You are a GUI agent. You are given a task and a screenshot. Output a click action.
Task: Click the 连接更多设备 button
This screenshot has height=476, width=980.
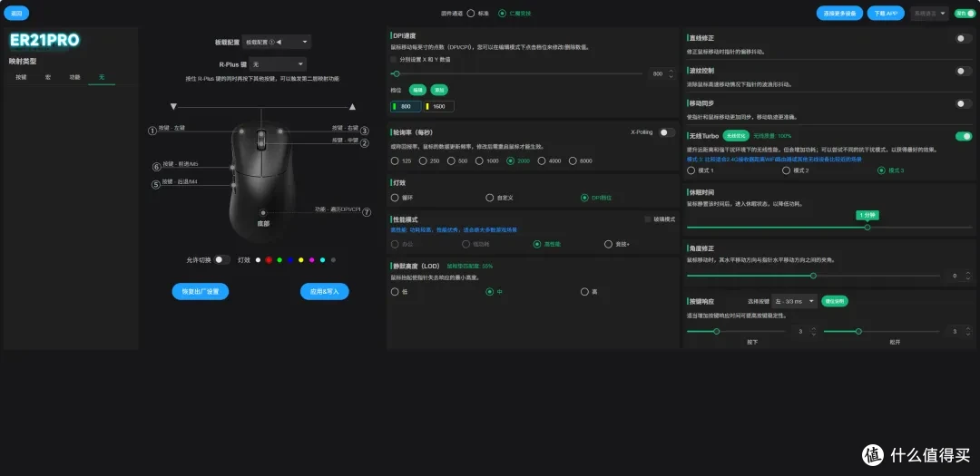[x=839, y=13]
